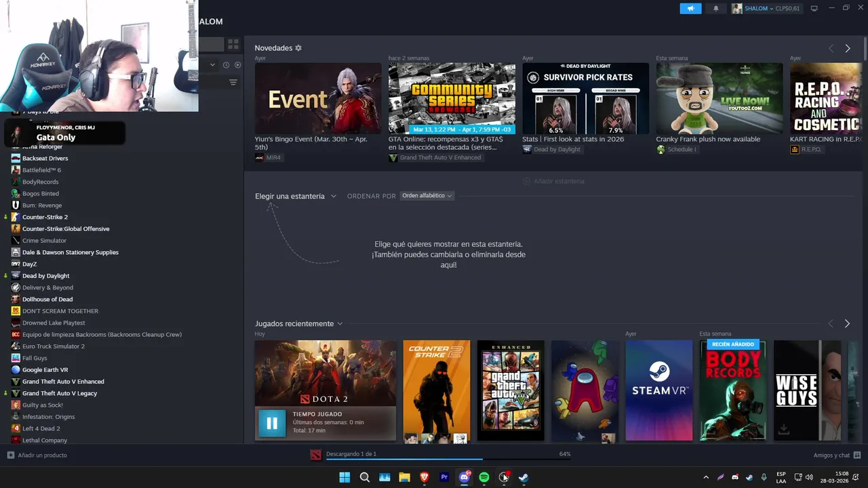This screenshot has width=868, height=488.
Task: Select Google Earth VR in the library
Action: tap(45, 370)
